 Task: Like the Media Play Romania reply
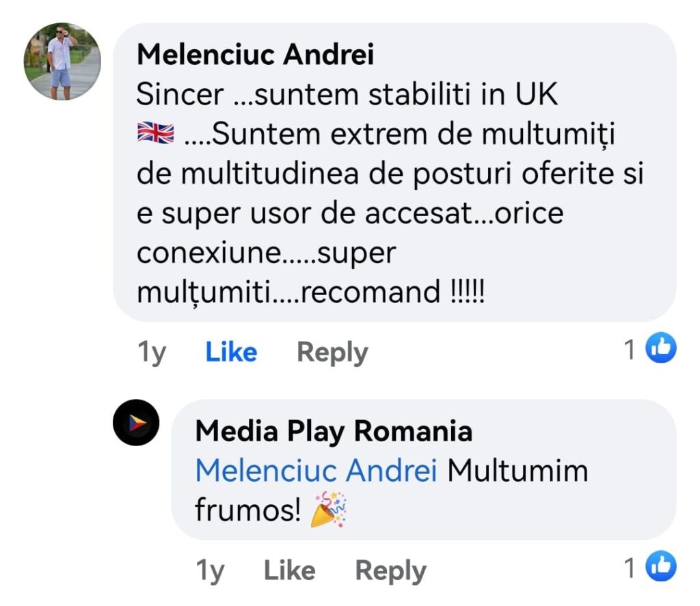point(289,570)
